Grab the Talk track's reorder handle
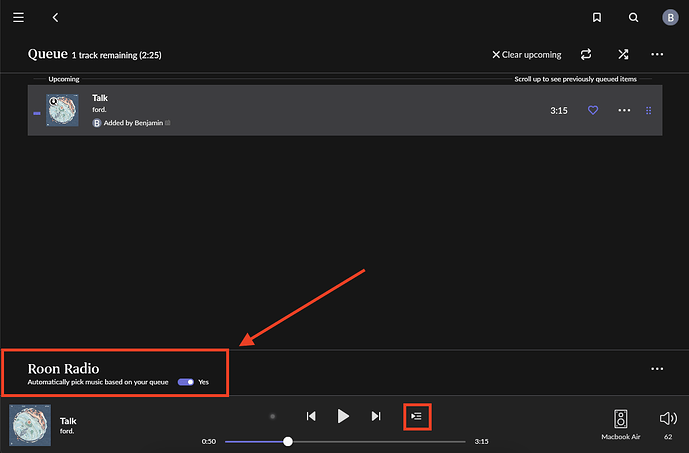689x453 pixels. [x=648, y=111]
